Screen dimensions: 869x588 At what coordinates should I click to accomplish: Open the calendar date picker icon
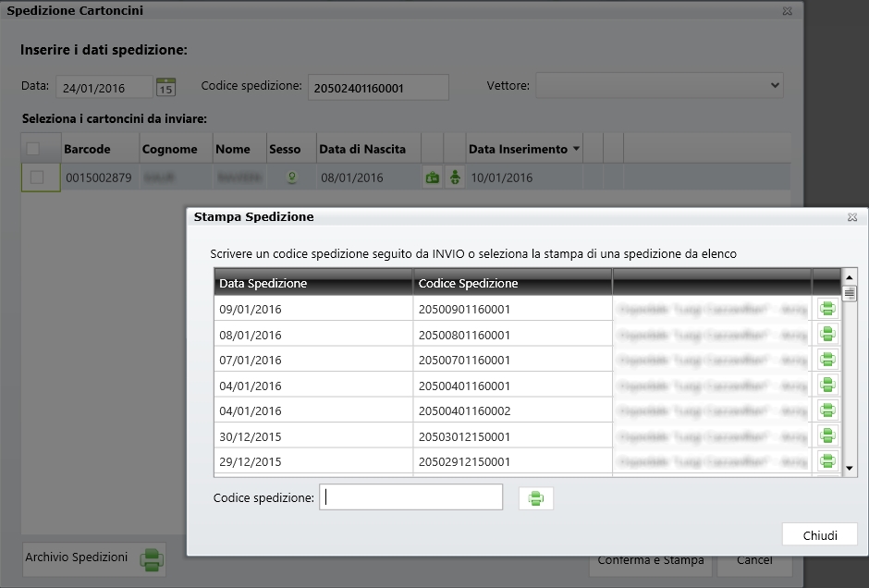click(x=165, y=87)
